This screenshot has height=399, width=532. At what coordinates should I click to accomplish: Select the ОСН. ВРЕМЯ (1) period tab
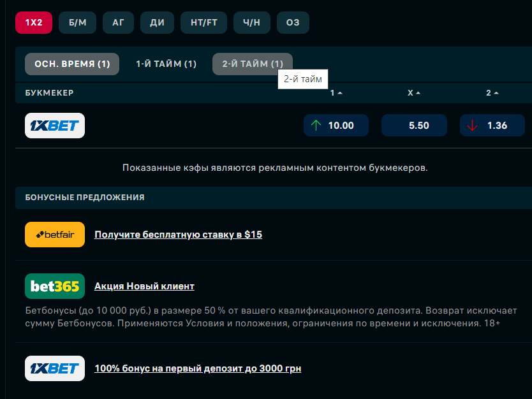(72, 64)
